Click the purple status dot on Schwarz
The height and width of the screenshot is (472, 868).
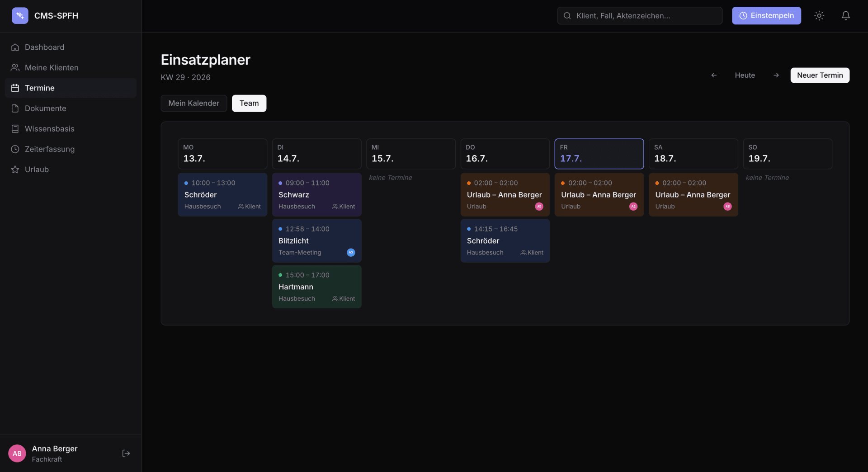[280, 183]
